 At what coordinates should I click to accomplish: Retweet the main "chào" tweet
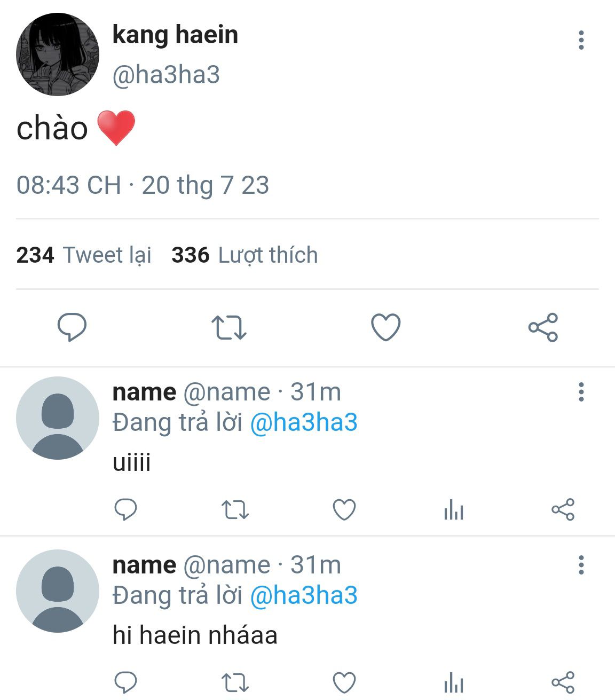click(x=229, y=328)
